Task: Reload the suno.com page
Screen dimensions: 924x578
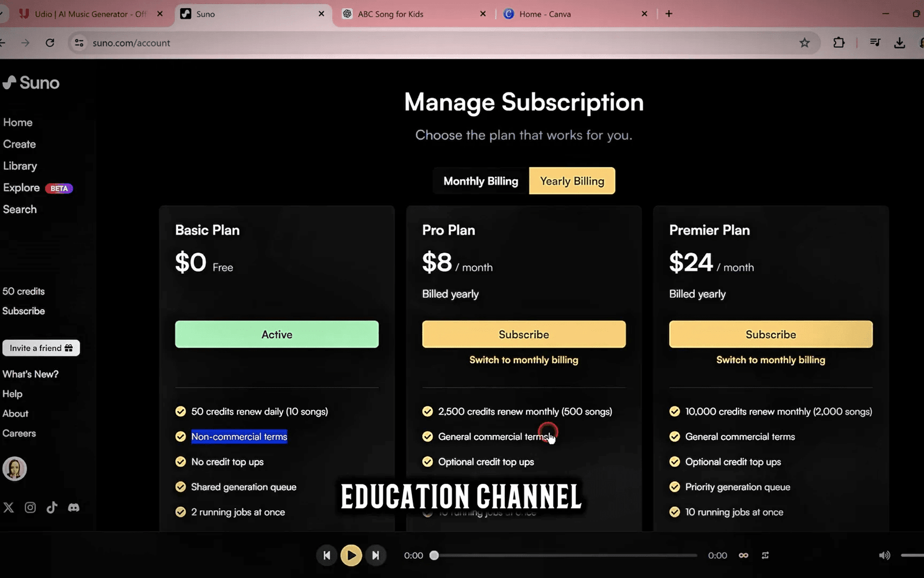Action: click(x=50, y=43)
